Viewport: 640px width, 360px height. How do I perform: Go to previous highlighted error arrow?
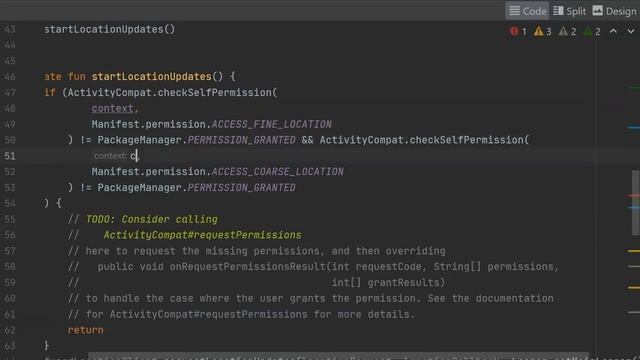coord(613,31)
